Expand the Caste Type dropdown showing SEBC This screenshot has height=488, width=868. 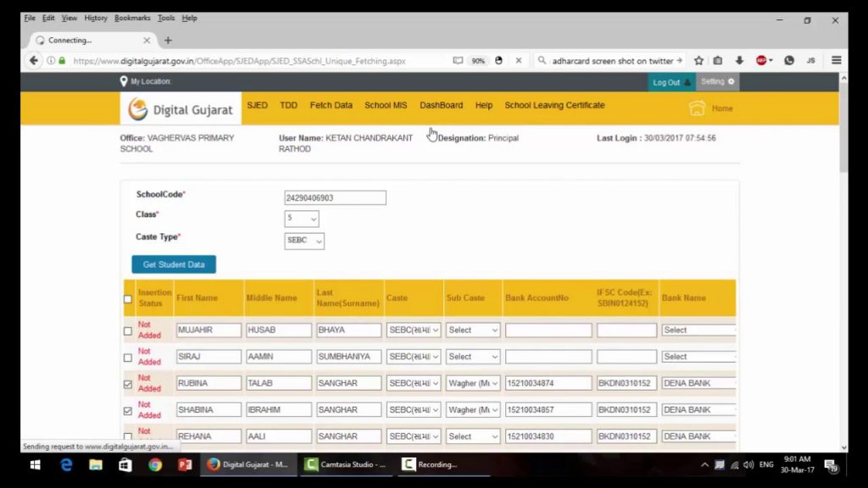(x=304, y=241)
